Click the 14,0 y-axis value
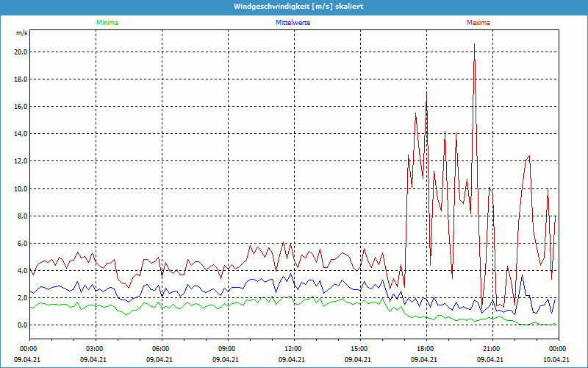 [21, 134]
